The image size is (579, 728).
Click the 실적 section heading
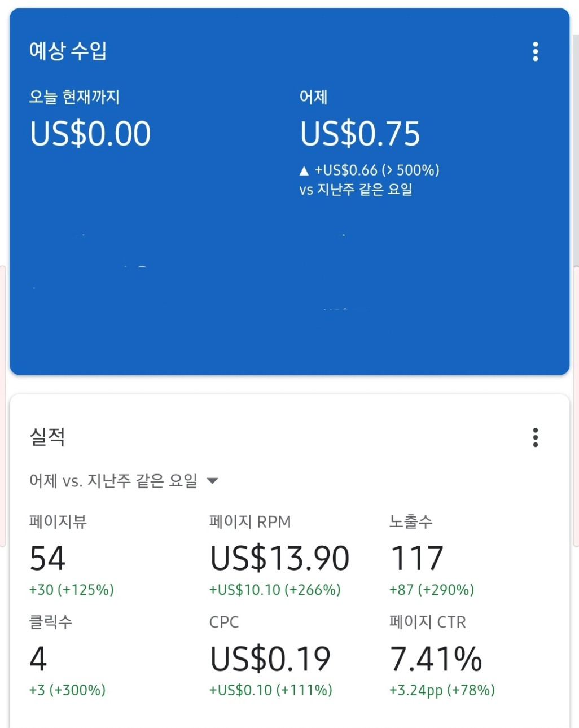click(x=47, y=437)
